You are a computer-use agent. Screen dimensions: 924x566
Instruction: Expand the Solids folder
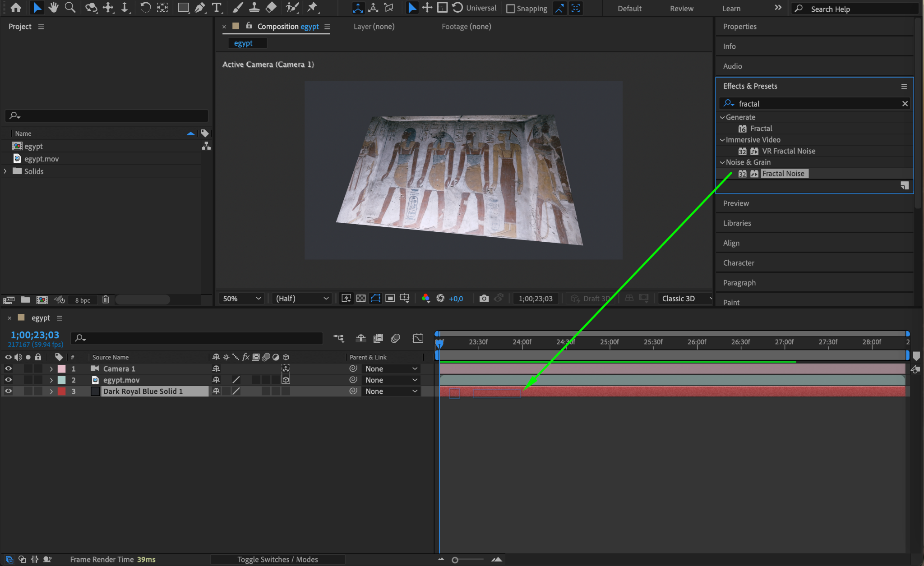5,171
